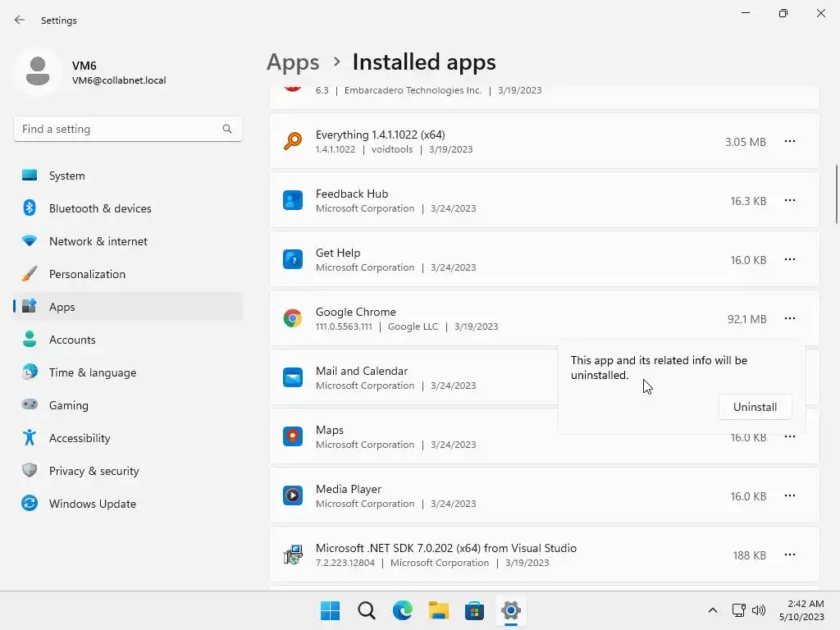Click the Google Chrome app icon

coord(292,318)
